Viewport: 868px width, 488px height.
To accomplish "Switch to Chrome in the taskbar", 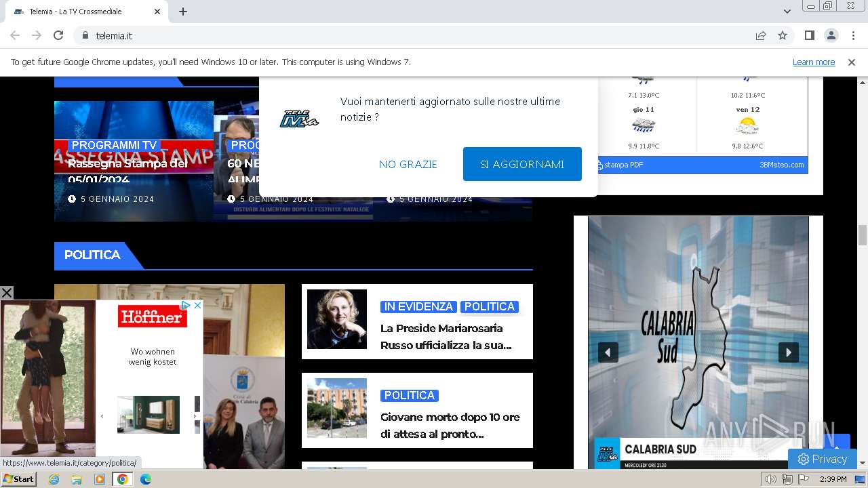I will pos(123,479).
